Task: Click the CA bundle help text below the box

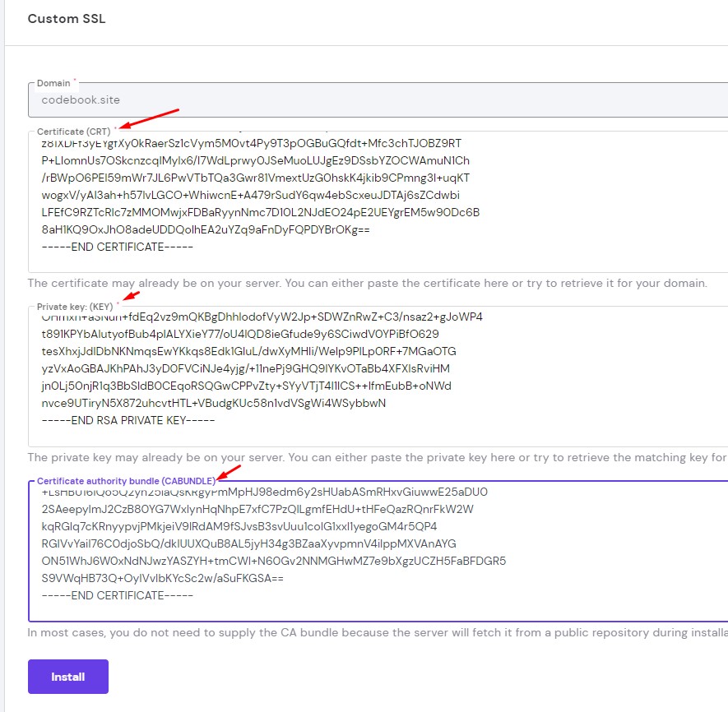Action: (x=378, y=632)
